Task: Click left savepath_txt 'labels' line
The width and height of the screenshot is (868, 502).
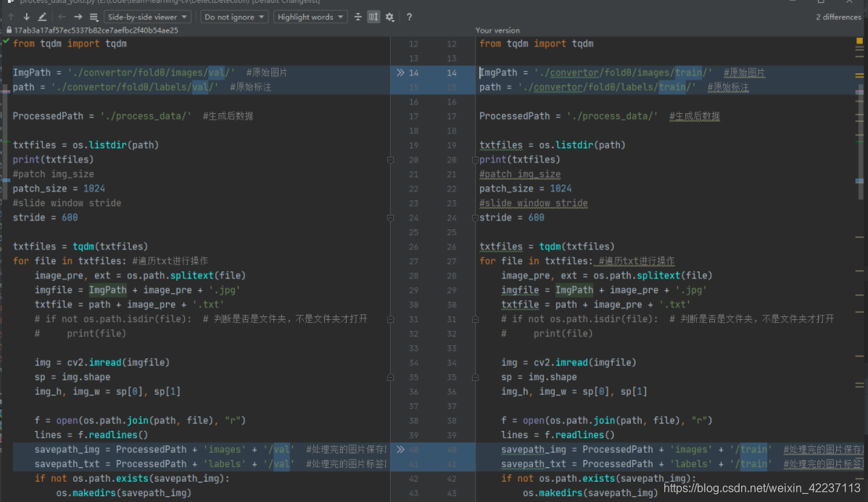Action: [210, 464]
